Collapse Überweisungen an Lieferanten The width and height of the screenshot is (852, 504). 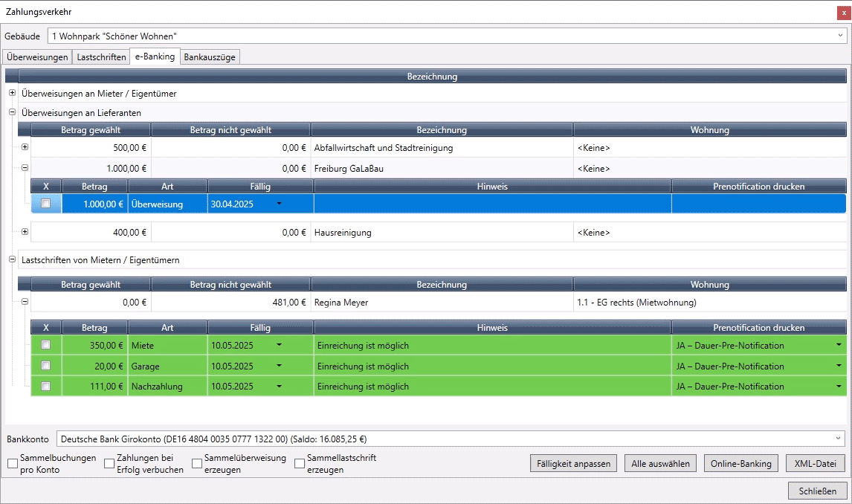point(12,112)
